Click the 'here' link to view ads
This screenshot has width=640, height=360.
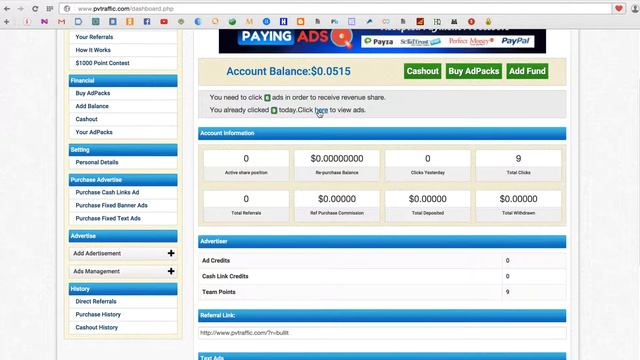pos(321,110)
